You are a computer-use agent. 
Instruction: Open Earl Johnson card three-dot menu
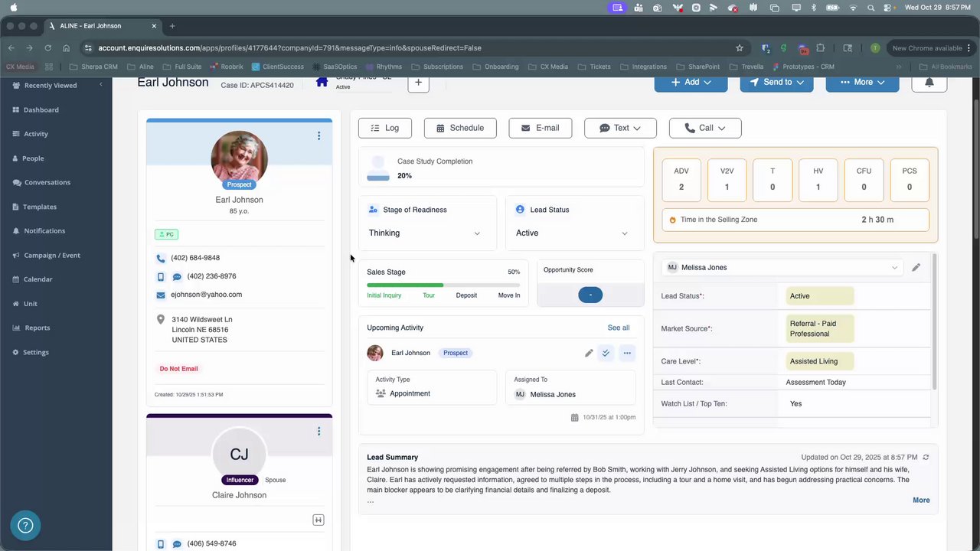click(318, 135)
